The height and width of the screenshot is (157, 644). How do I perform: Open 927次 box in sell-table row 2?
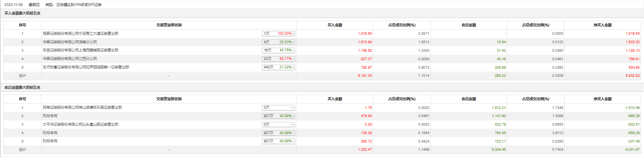(x=279, y=116)
